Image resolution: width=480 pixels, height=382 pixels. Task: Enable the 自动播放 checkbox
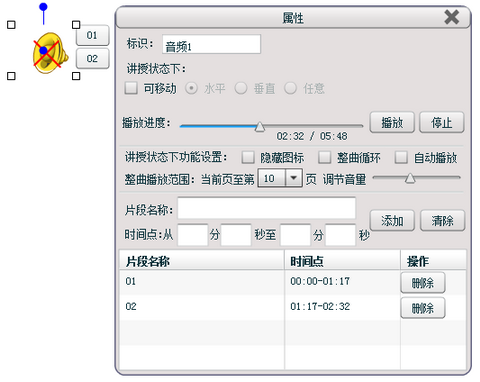click(x=401, y=157)
